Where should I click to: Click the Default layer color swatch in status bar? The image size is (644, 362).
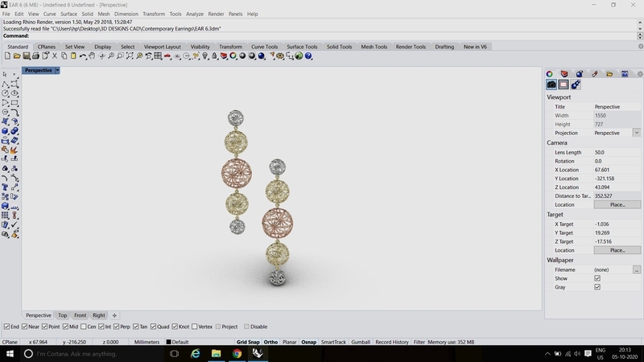coord(168,342)
